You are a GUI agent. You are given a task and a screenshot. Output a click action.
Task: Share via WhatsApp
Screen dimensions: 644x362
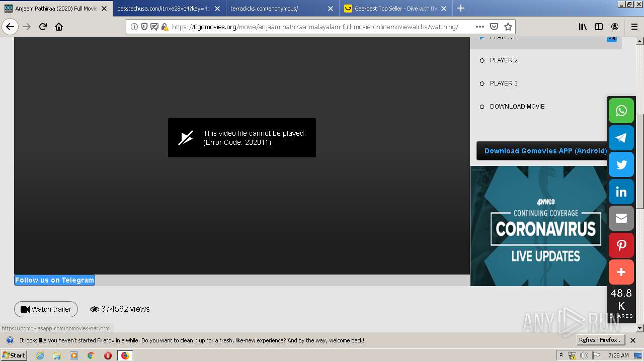[x=621, y=111]
